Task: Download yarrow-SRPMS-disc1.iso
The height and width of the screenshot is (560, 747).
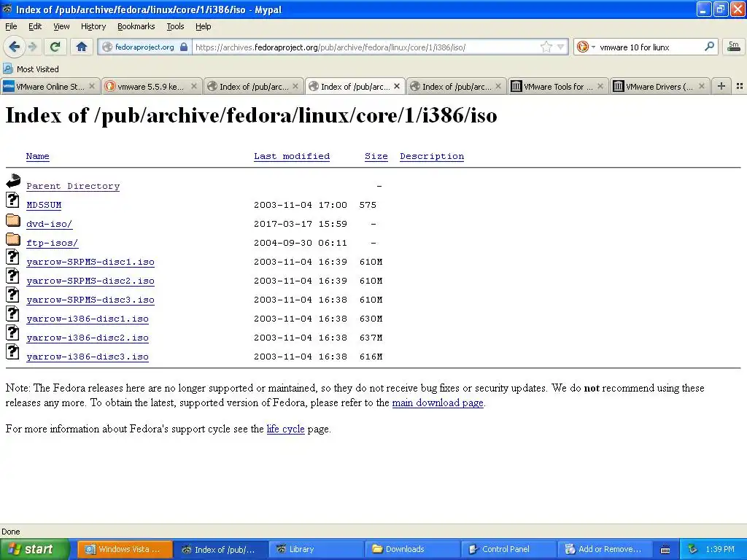Action: pos(90,262)
